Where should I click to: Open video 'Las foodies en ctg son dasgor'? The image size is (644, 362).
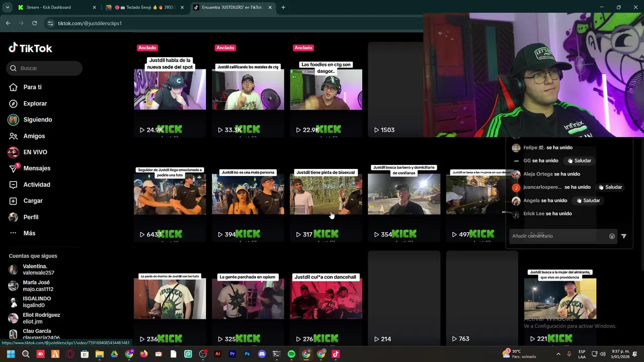326,89
